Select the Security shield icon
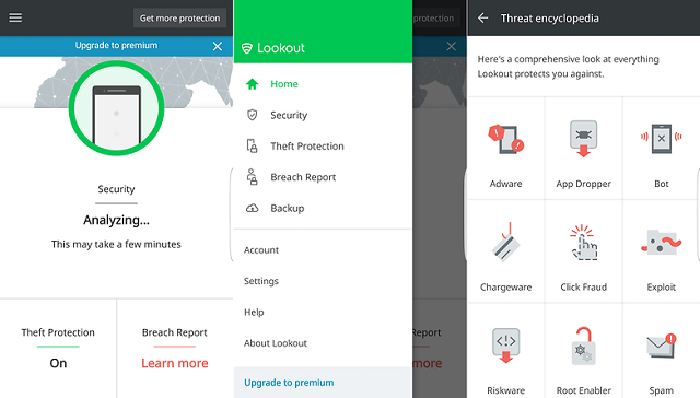Screen dimensions: 700x398 pyautogui.click(x=252, y=115)
